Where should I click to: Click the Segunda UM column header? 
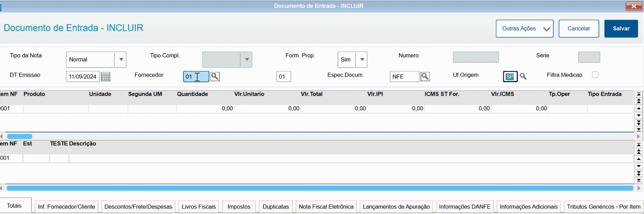point(145,94)
